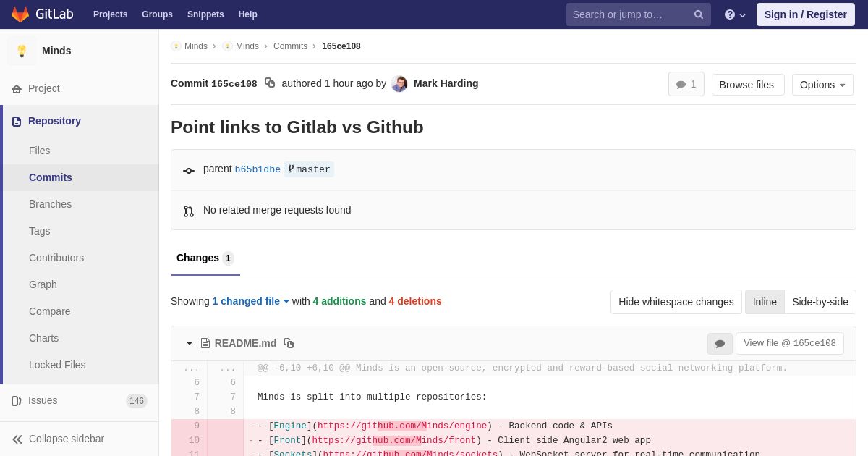Expand the 1 changed file dropdown
The width and height of the screenshot is (868, 456).
tap(251, 301)
